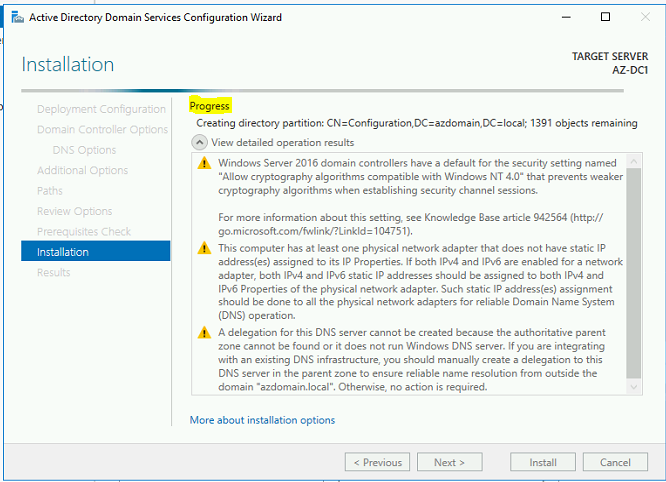Collapse View detailed operation results
Image resolution: width=666 pixels, height=482 pixels.
(199, 142)
